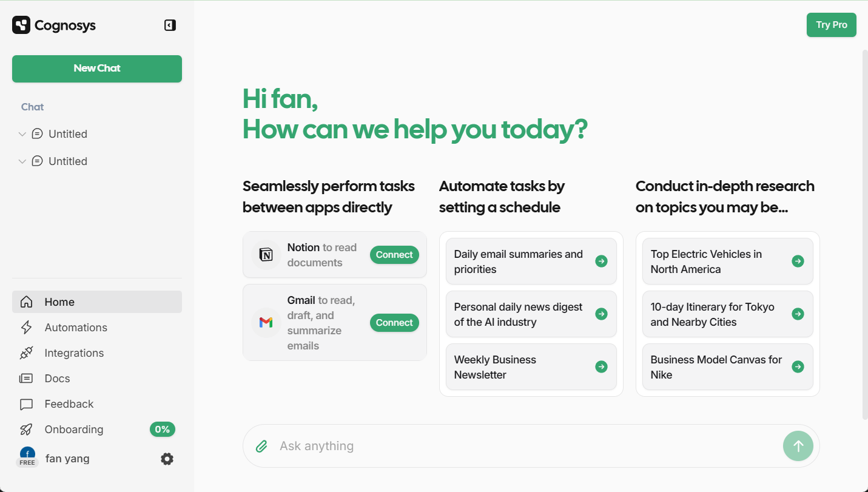Image resolution: width=868 pixels, height=492 pixels.
Task: Click the paperclip attachment icon
Action: (x=261, y=447)
